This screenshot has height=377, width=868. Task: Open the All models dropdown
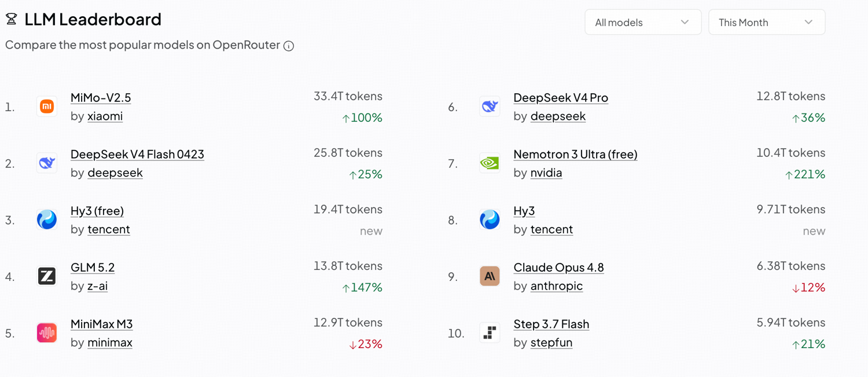(x=643, y=22)
